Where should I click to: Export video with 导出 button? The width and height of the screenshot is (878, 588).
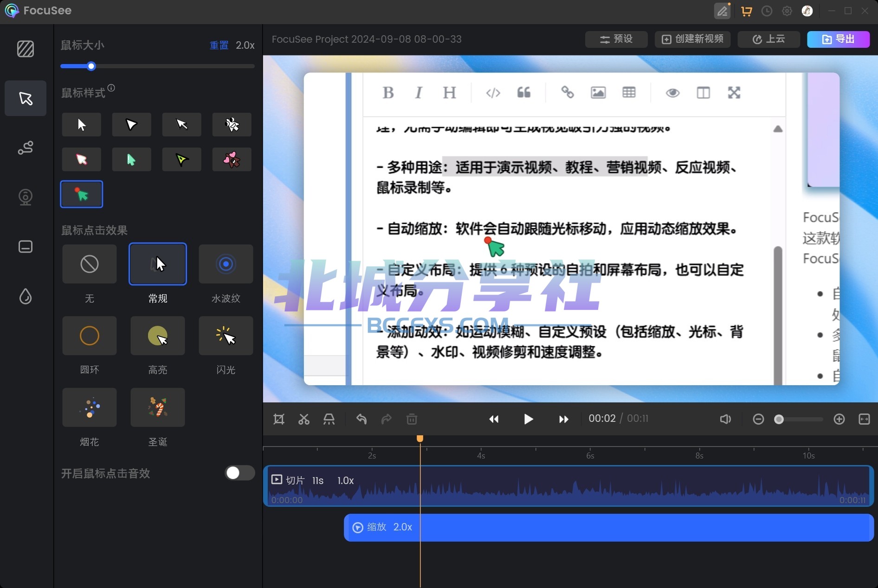tap(839, 39)
